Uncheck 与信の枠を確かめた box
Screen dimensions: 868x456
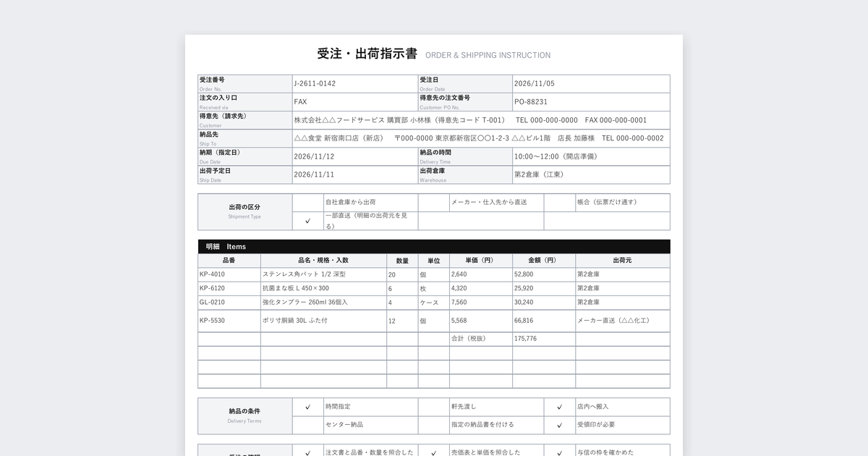tap(559, 452)
